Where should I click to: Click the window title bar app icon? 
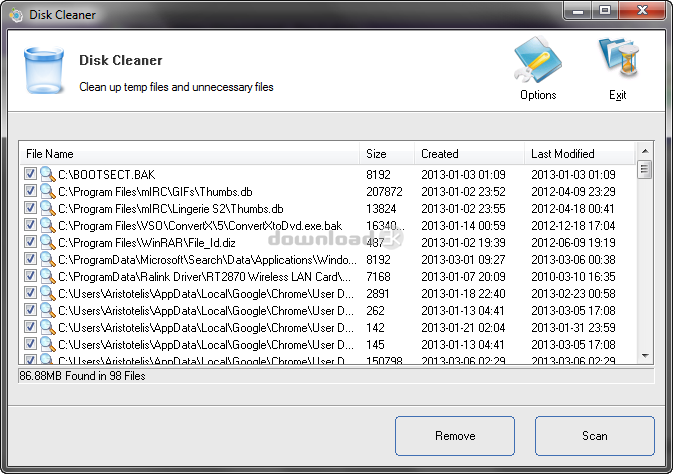(x=15, y=12)
